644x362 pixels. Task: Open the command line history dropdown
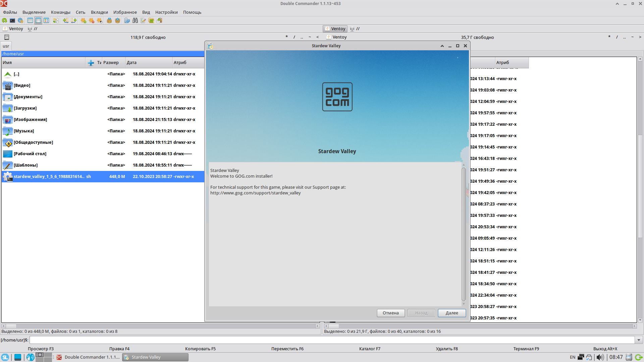[x=639, y=340]
